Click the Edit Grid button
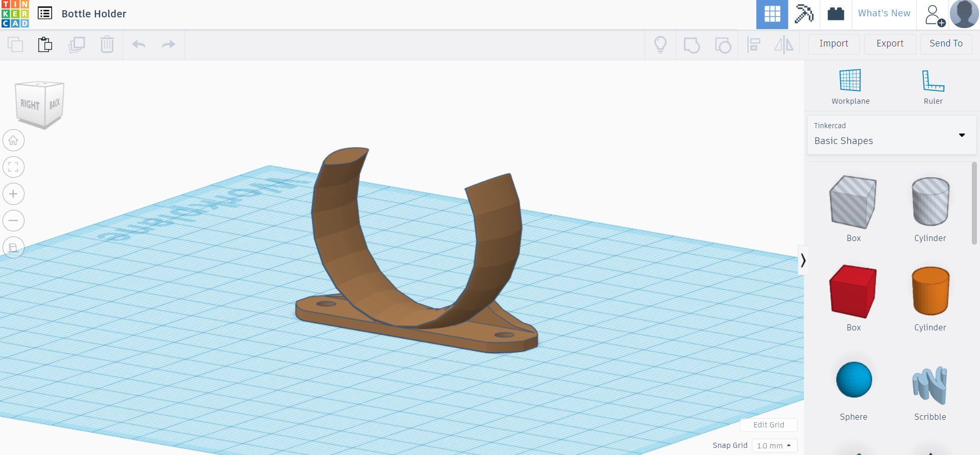Image resolution: width=980 pixels, height=455 pixels. tap(769, 425)
